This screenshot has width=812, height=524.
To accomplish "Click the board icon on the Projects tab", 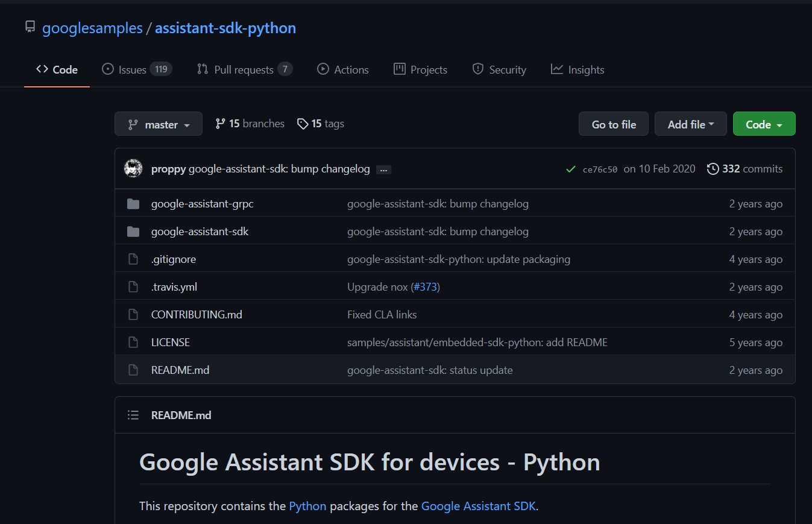I will [x=398, y=69].
